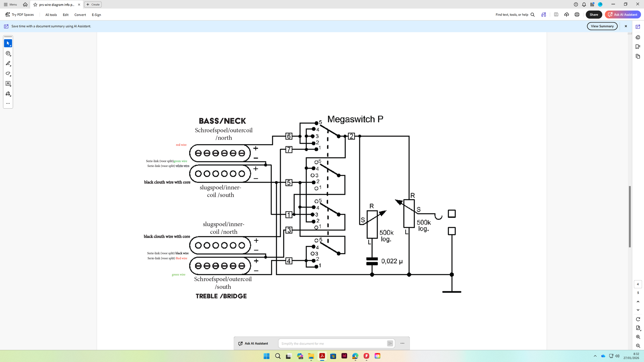Click the zoom in magnifier

coord(638,337)
